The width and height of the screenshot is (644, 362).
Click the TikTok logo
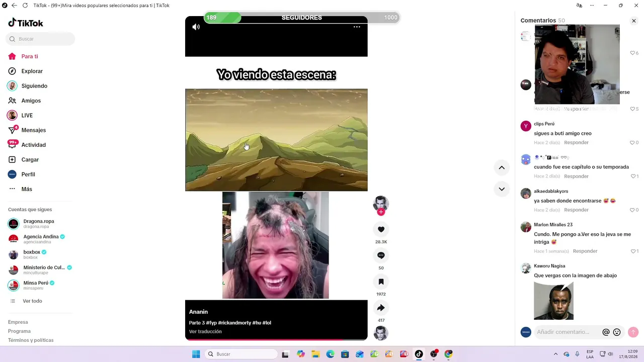(26, 23)
